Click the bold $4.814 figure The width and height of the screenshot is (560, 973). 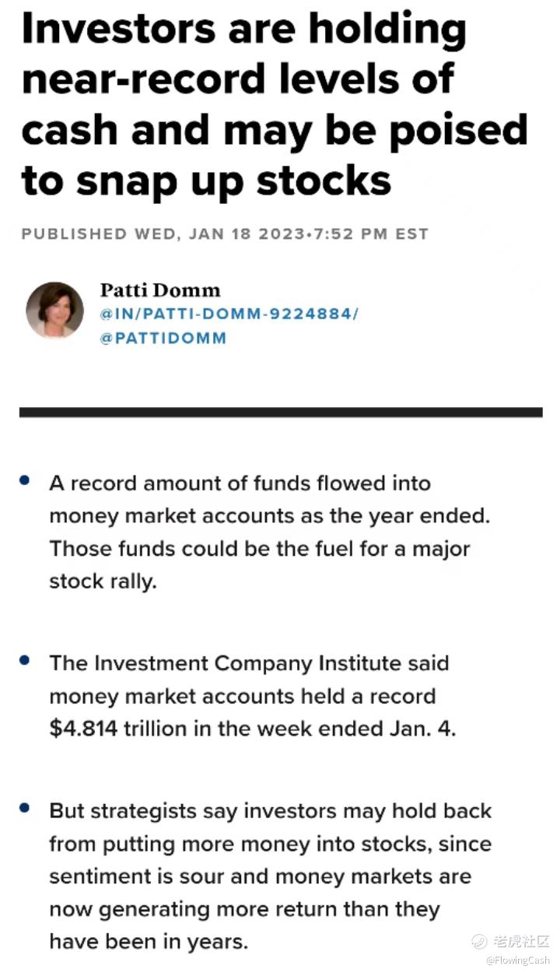[x=85, y=729]
